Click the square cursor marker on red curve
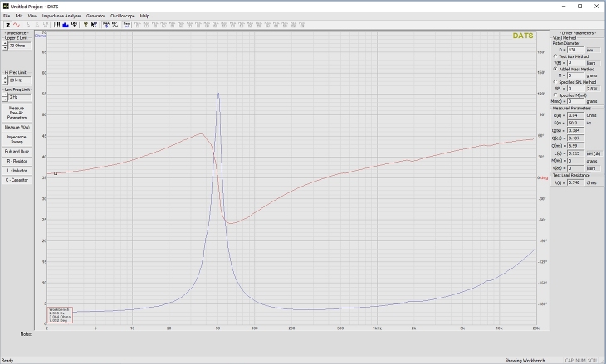Screen dimensions: 606x364 pyautogui.click(x=56, y=173)
